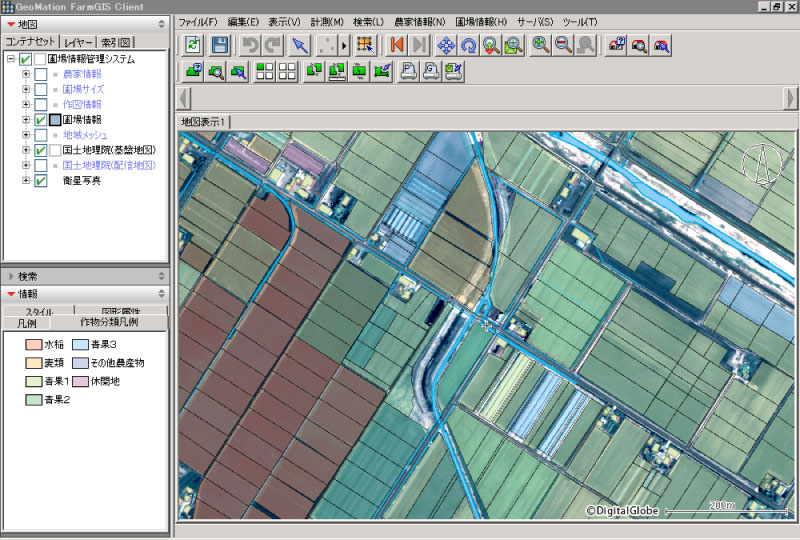Click the toolbar scroll-left arrow button
Image resolution: width=800 pixels, height=540 pixels.
184,98
